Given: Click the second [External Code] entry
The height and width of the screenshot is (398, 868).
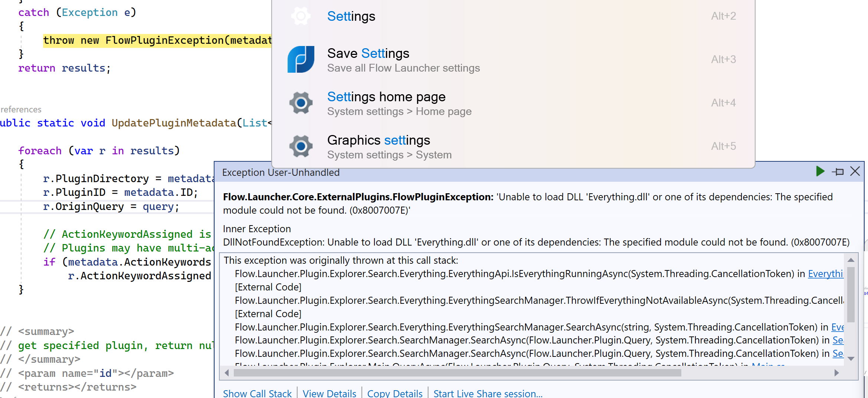Looking at the screenshot, I should (x=268, y=314).
